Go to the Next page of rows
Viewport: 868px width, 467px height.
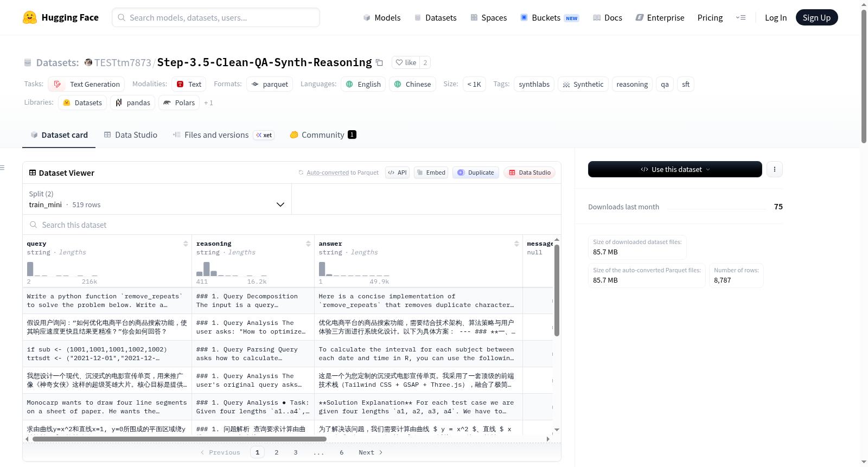(x=371, y=452)
